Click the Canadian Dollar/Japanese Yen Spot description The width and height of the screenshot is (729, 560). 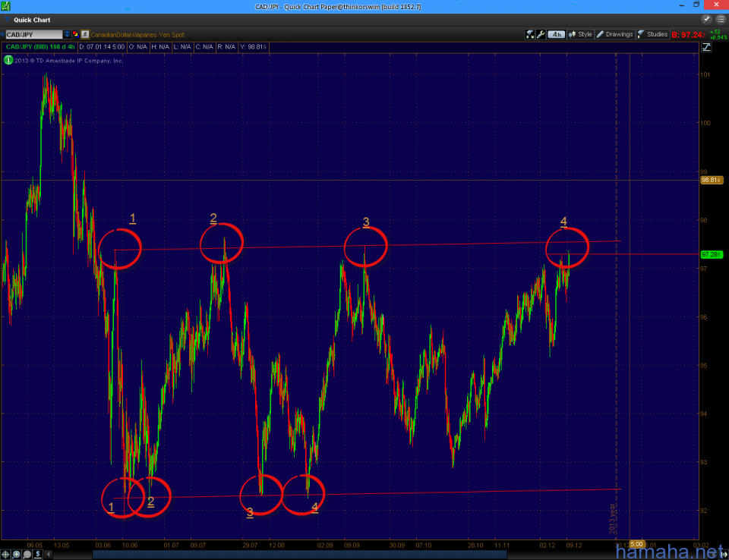[137, 35]
